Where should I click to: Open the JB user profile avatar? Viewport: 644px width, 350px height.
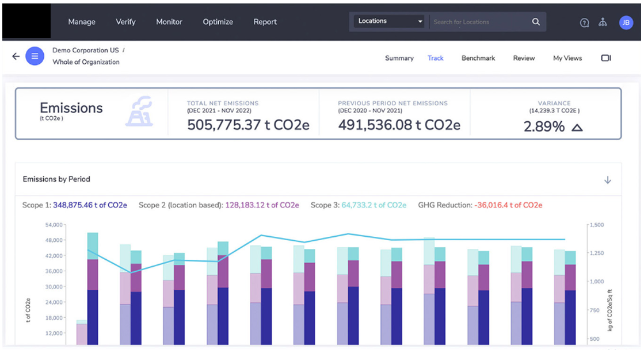click(x=626, y=22)
